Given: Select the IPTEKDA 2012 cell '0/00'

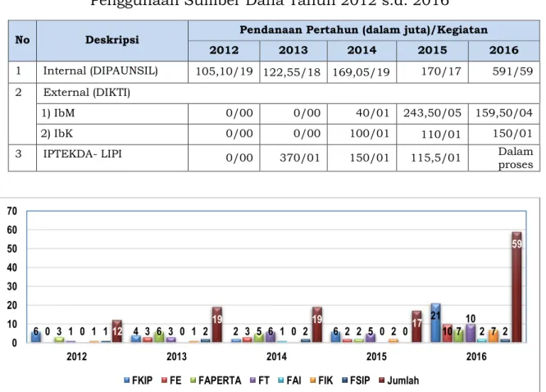Looking at the screenshot, I should coord(224,157).
